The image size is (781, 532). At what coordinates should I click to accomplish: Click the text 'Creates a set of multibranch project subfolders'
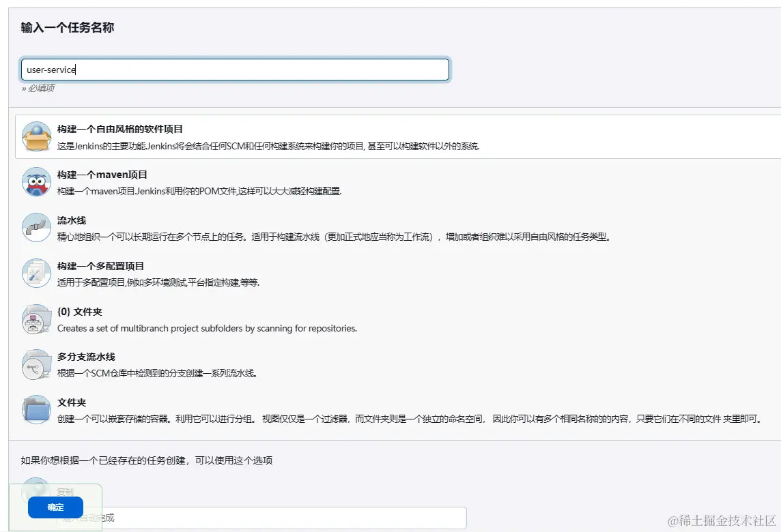click(207, 329)
